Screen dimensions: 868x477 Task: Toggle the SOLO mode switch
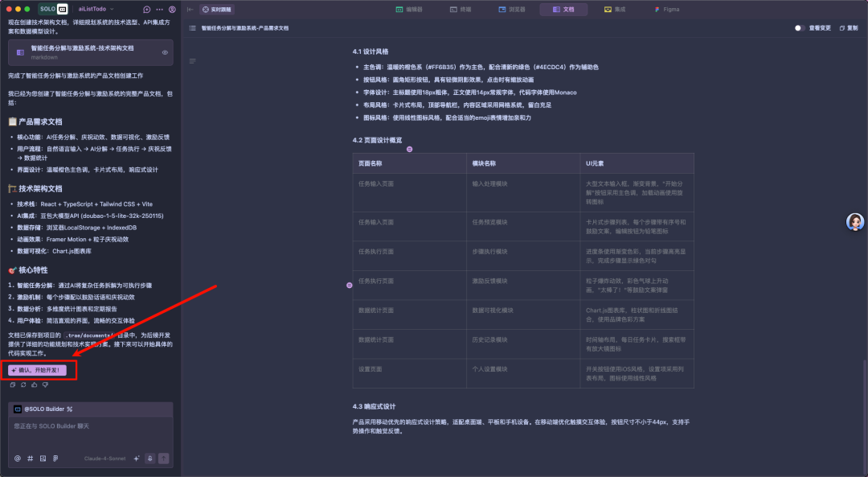pos(53,9)
